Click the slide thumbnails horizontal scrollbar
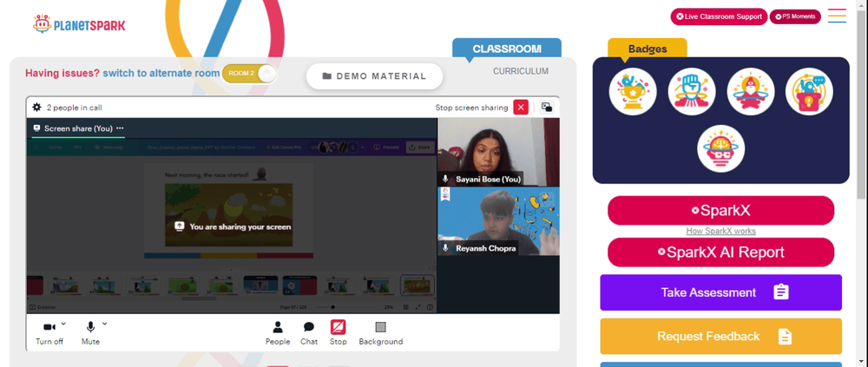Image resolution: width=868 pixels, height=367 pixels. click(200, 298)
